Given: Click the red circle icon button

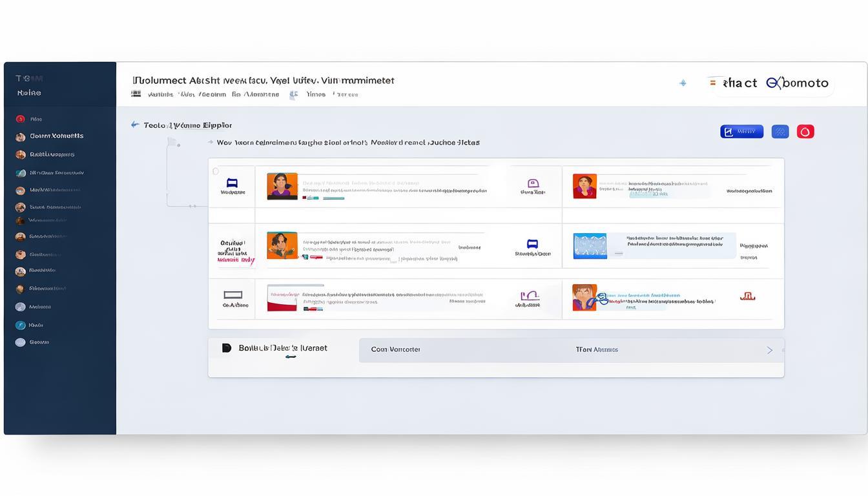Looking at the screenshot, I should click(x=805, y=132).
